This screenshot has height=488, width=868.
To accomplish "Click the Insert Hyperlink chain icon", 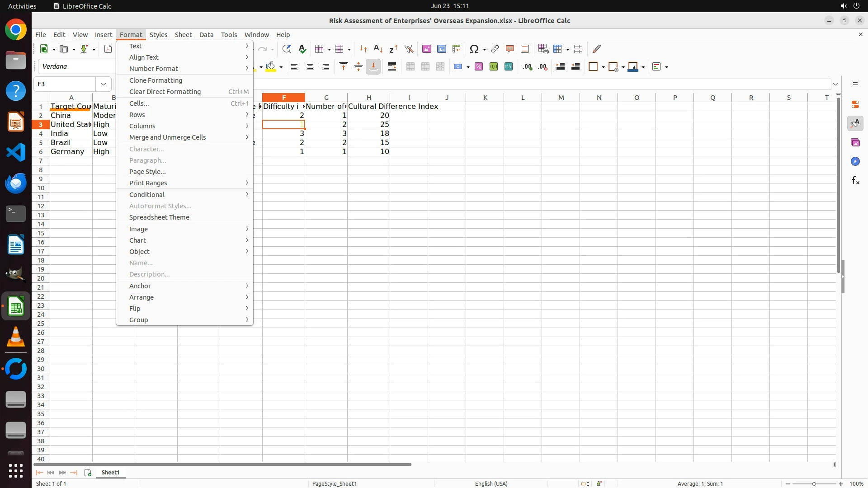I will click(x=495, y=49).
